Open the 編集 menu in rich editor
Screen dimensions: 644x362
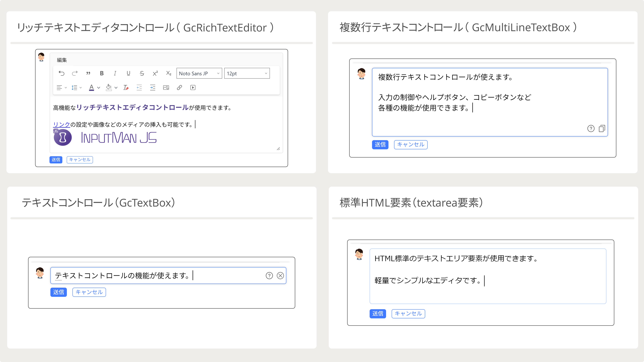coord(62,60)
